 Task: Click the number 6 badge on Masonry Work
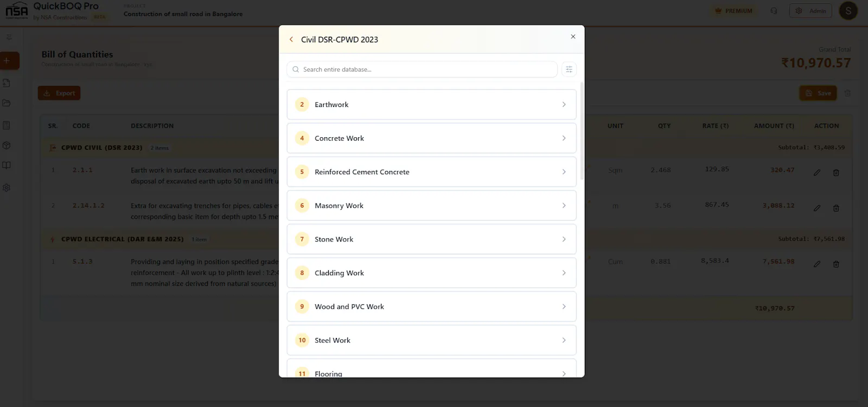pyautogui.click(x=302, y=205)
